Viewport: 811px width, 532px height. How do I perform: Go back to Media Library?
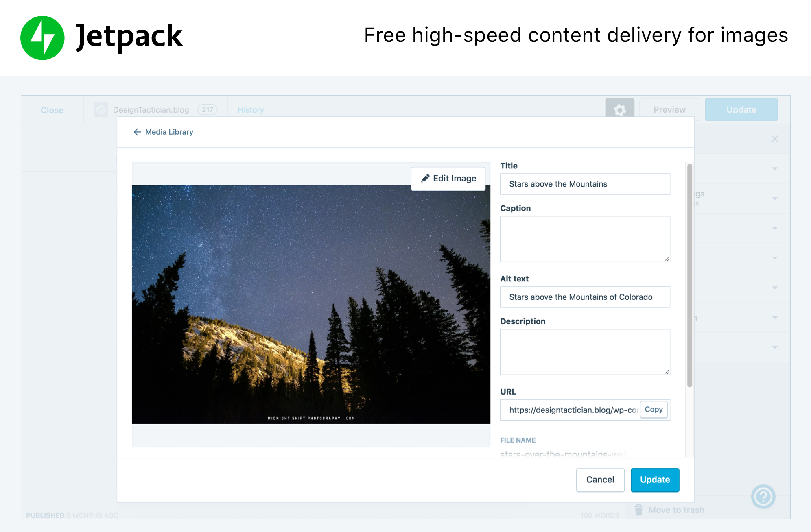[163, 132]
